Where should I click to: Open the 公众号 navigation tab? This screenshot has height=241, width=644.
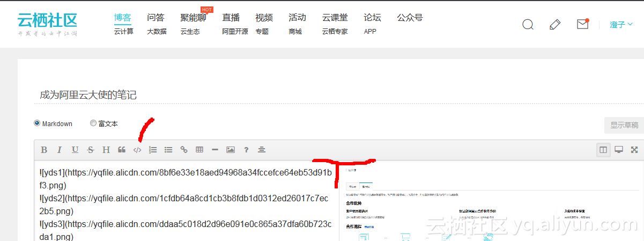(x=410, y=18)
